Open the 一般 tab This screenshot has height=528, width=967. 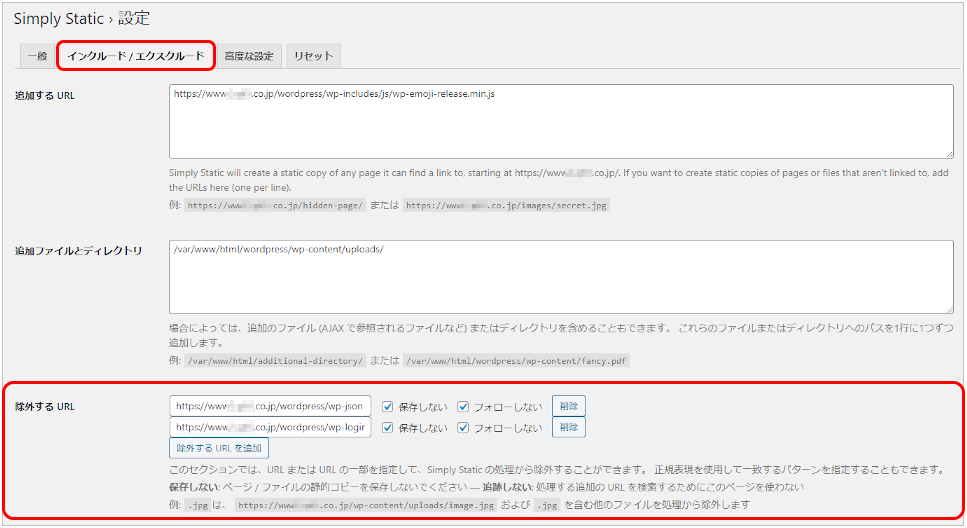pyautogui.click(x=37, y=56)
